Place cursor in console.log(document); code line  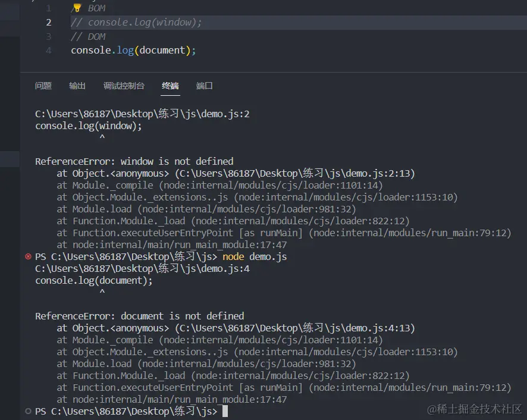tap(133, 51)
